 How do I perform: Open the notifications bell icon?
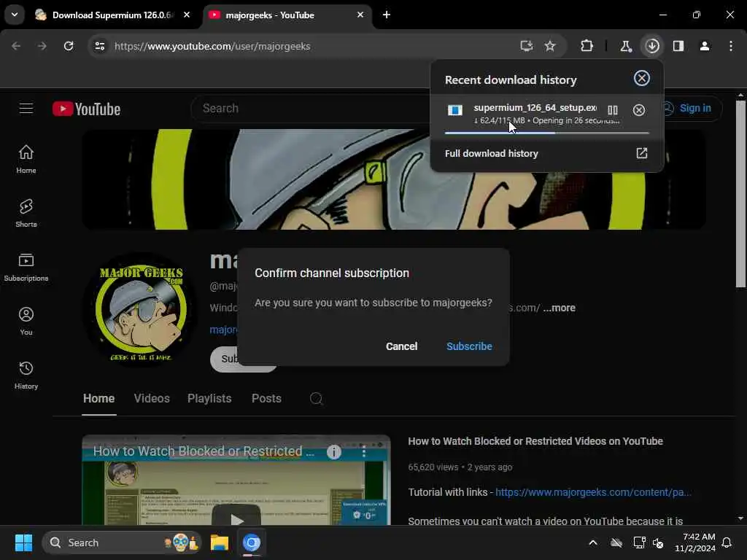[x=727, y=542]
